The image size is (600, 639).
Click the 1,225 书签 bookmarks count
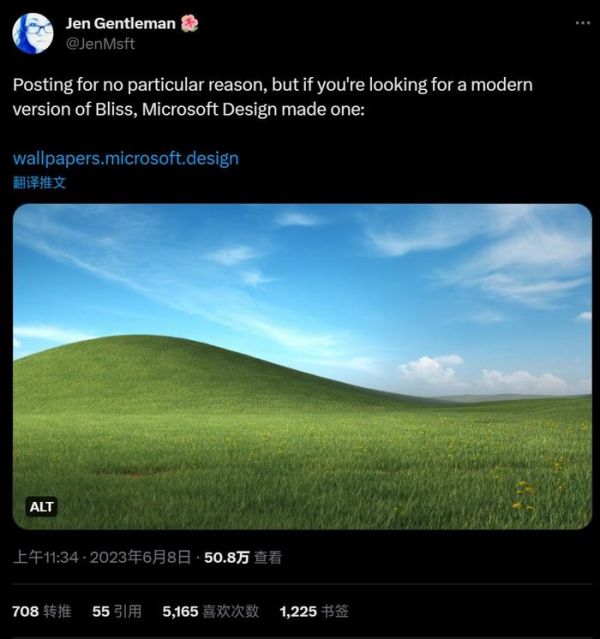pyautogui.click(x=314, y=611)
